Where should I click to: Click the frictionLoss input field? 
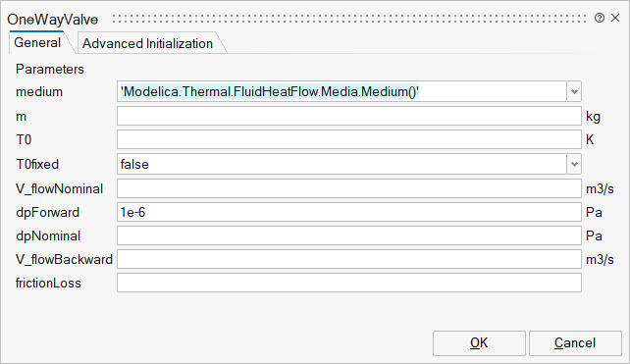tap(349, 283)
